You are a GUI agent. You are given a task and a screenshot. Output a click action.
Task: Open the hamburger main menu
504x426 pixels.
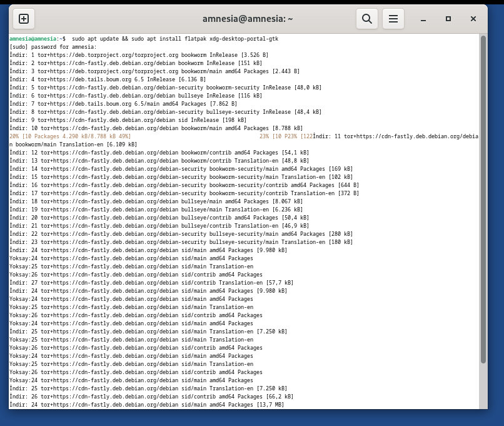point(393,19)
